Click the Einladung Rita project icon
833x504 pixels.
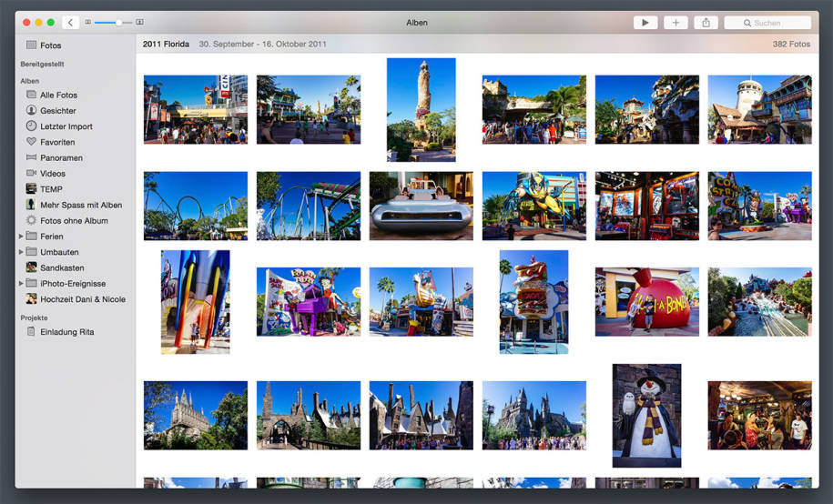click(31, 331)
